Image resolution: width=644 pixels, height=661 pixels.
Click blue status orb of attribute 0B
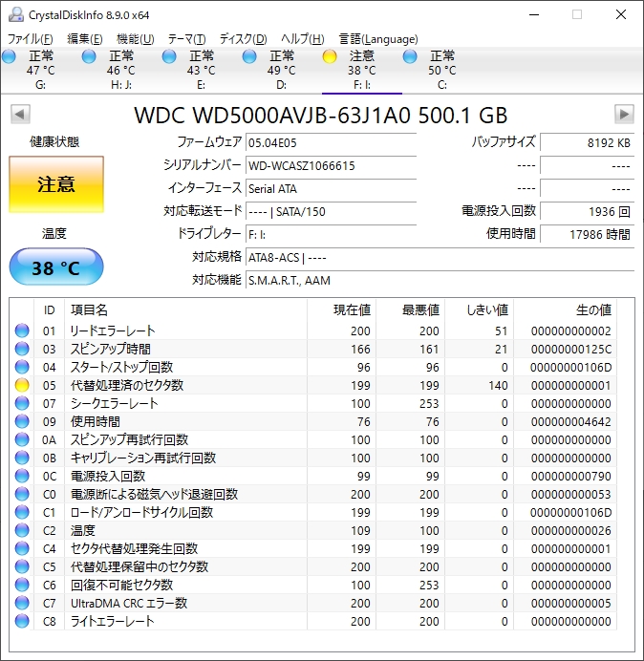coord(22,458)
